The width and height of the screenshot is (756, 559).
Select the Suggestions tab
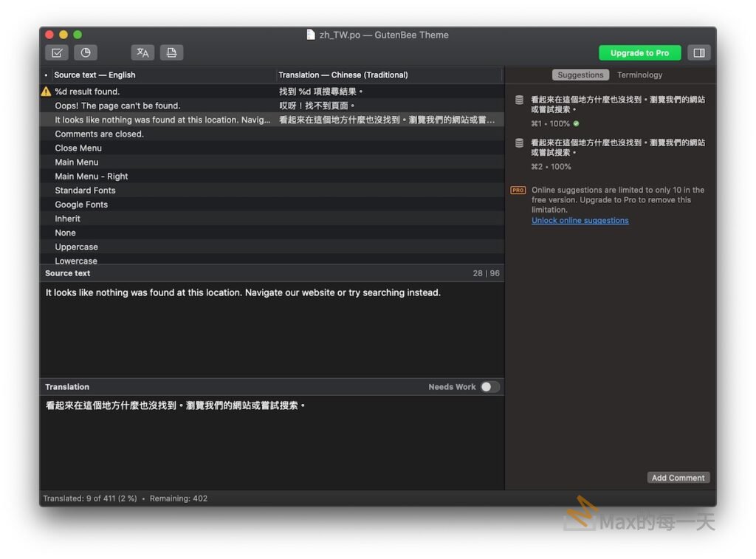[x=580, y=75]
